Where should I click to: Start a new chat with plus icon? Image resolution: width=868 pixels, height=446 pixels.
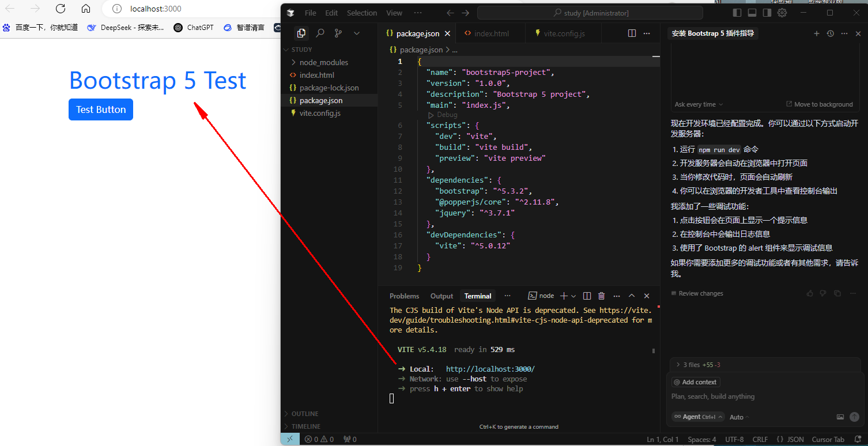(x=816, y=33)
